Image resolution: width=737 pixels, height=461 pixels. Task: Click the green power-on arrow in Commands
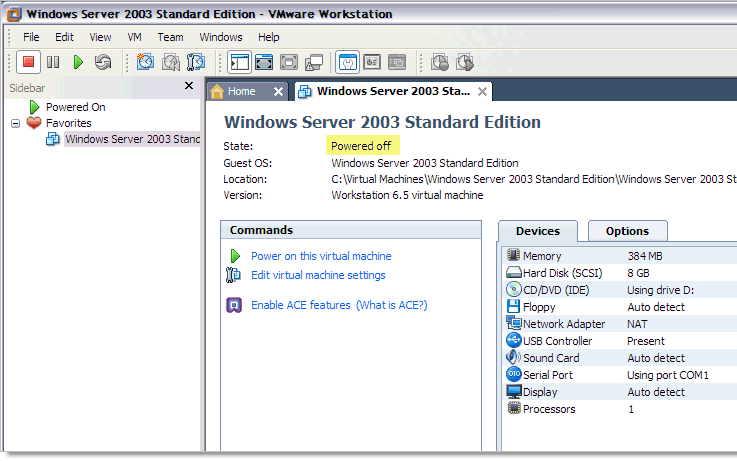(235, 256)
